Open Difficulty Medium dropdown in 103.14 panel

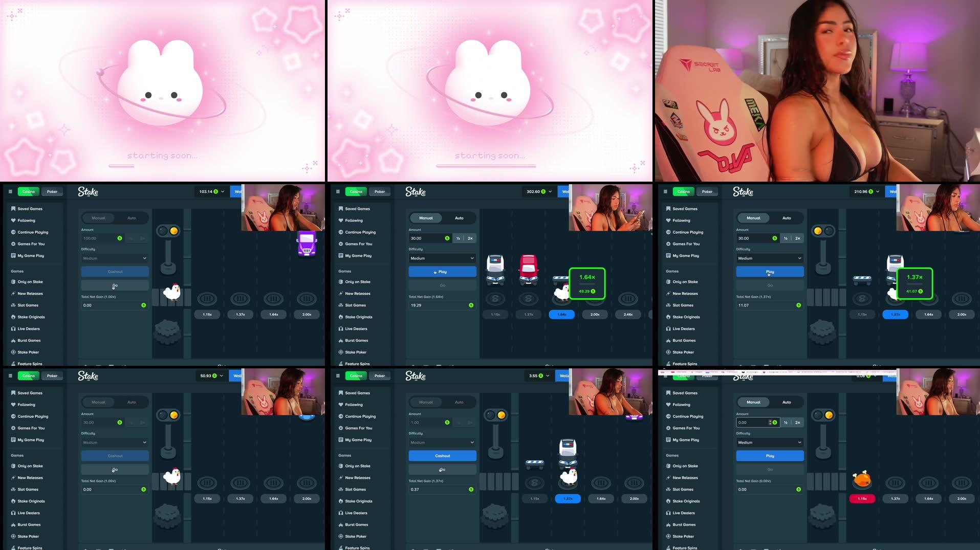(115, 258)
